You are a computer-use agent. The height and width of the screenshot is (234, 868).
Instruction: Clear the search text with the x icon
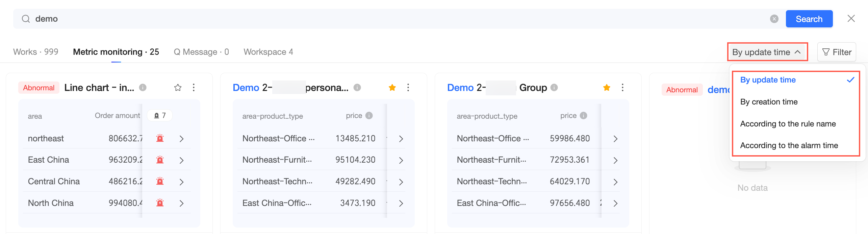click(x=774, y=19)
